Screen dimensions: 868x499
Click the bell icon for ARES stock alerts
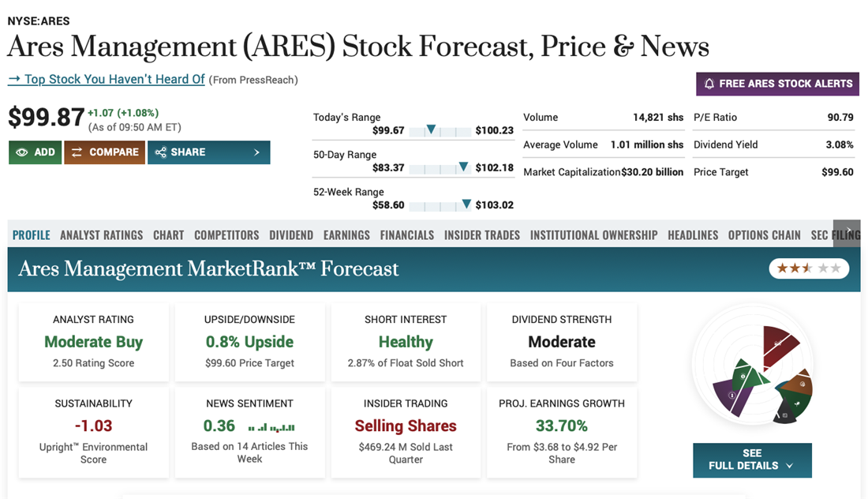point(709,84)
